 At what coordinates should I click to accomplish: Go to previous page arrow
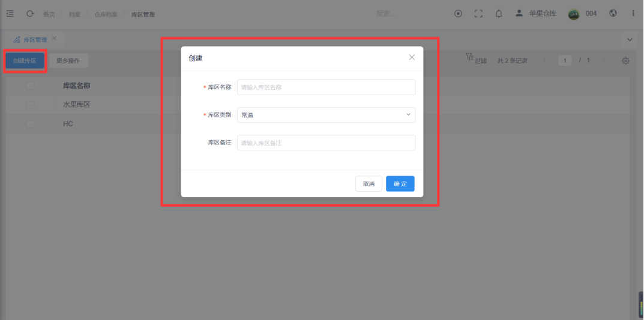(544, 61)
